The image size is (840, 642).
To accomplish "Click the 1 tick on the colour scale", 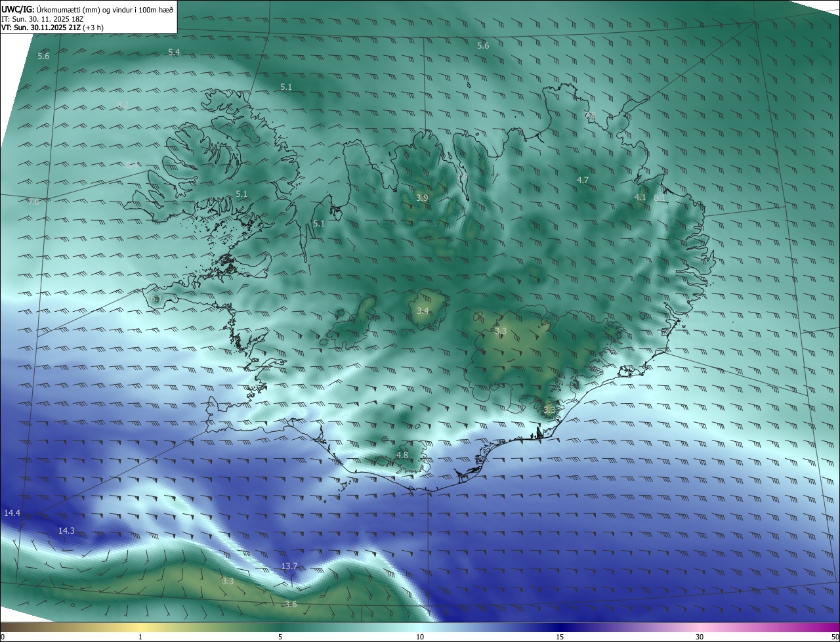I will 140,637.
